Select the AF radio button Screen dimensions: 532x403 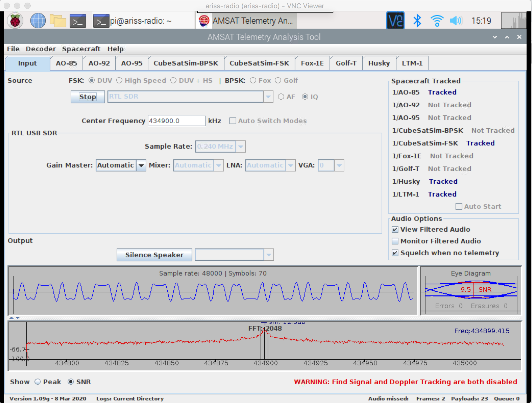(x=281, y=97)
